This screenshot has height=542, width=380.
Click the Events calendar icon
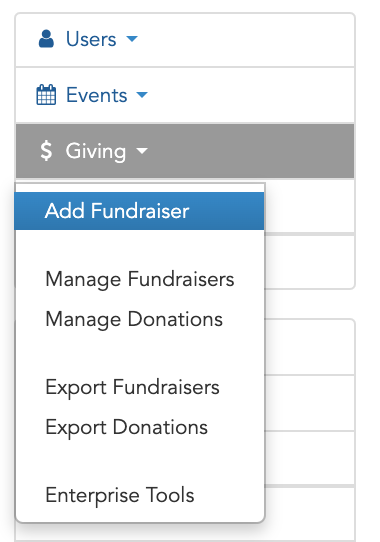pos(46,95)
